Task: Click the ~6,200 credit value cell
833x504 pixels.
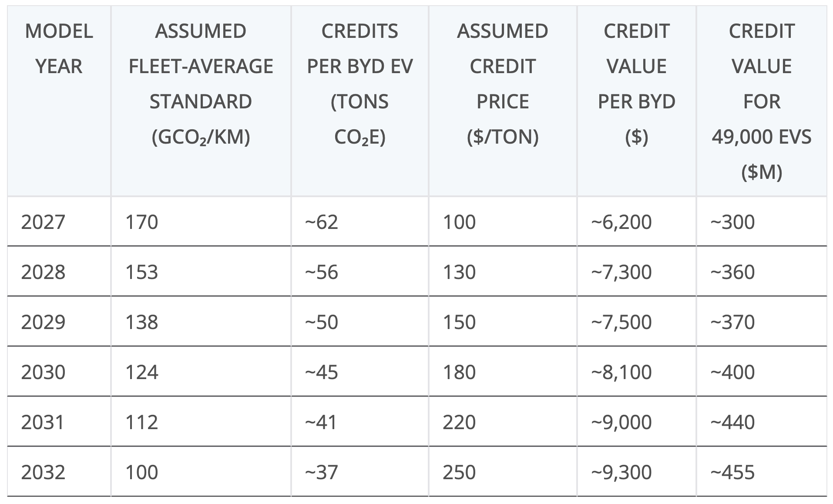Action: (x=621, y=222)
